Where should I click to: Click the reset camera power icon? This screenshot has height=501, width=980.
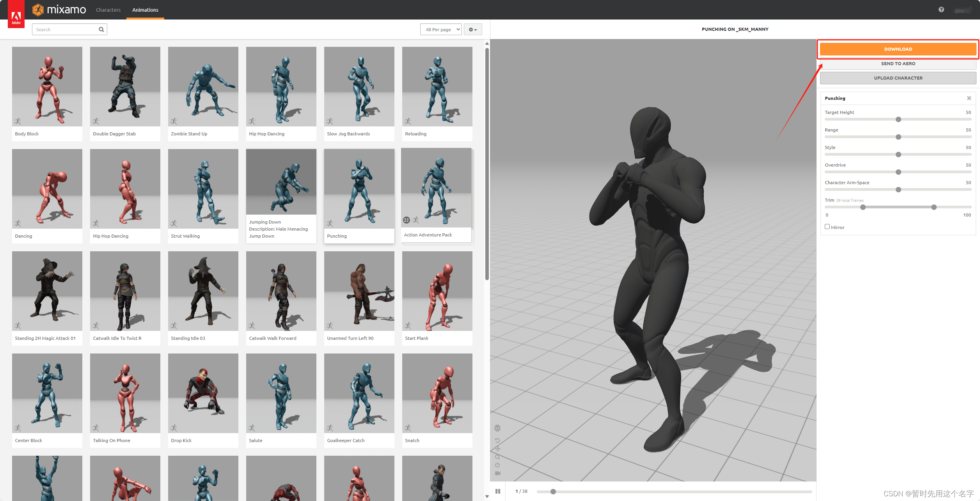pyautogui.click(x=497, y=465)
